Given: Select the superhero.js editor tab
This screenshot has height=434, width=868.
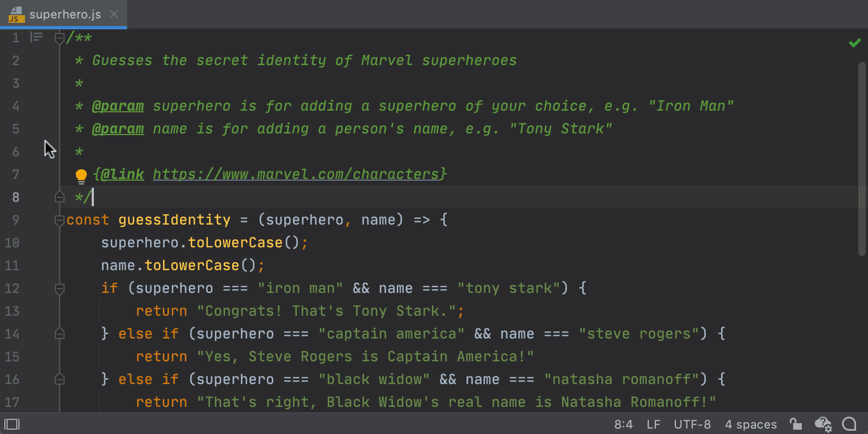Looking at the screenshot, I should (x=63, y=14).
